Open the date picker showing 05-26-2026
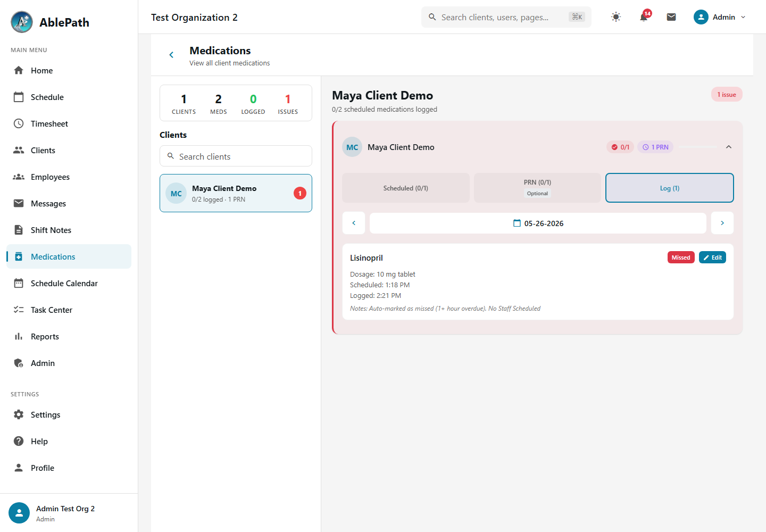Viewport: 766px width, 532px height. pyautogui.click(x=538, y=223)
